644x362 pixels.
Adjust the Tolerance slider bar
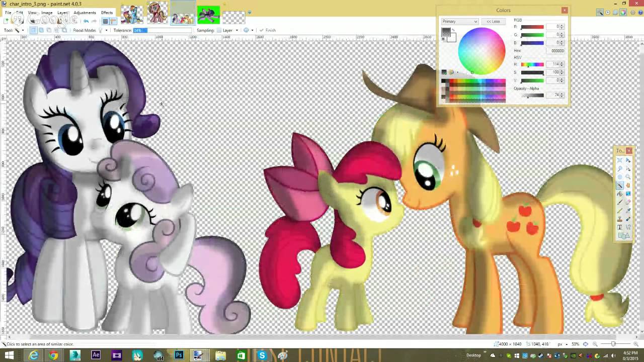point(162,30)
